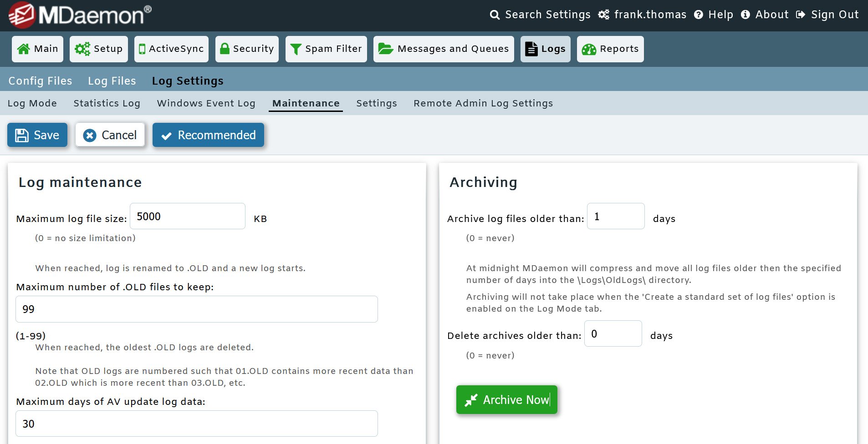This screenshot has height=444, width=868.
Task: Save the maintenance settings
Action: [x=37, y=135]
